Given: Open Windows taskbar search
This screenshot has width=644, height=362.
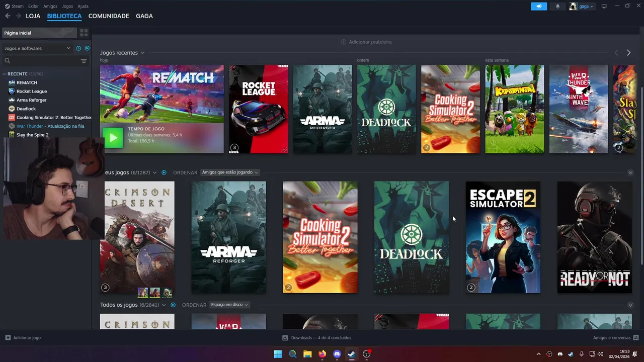Looking at the screenshot, I should (292, 354).
